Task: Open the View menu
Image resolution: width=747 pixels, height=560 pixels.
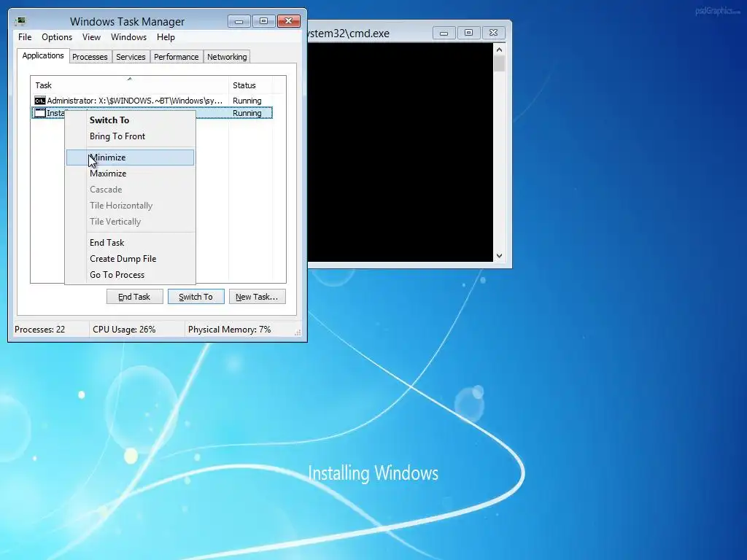Action: pos(91,37)
